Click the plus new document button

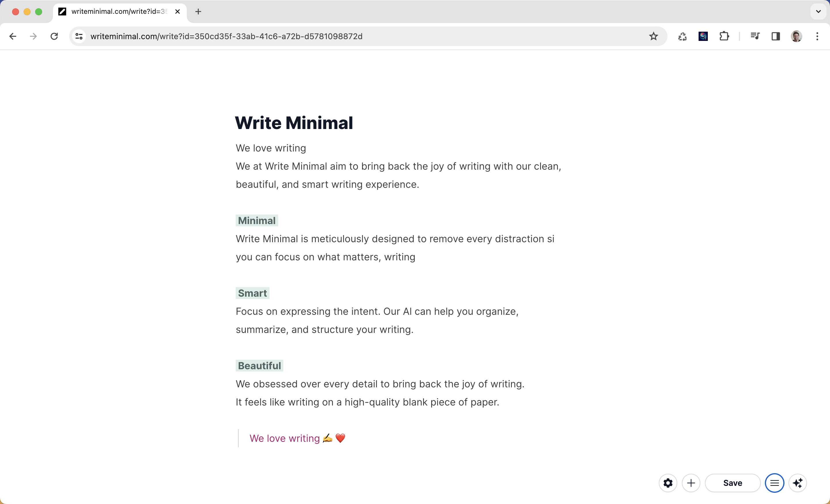coord(691,483)
